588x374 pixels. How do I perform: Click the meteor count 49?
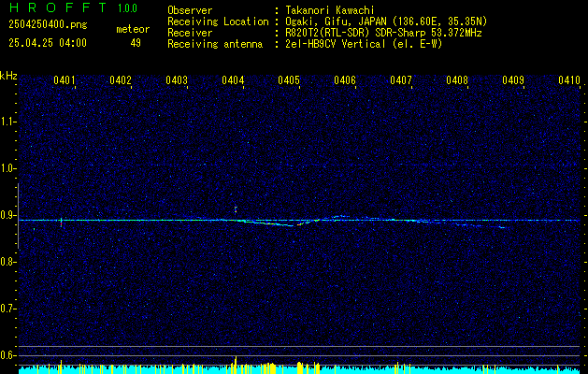pyautogui.click(x=136, y=43)
